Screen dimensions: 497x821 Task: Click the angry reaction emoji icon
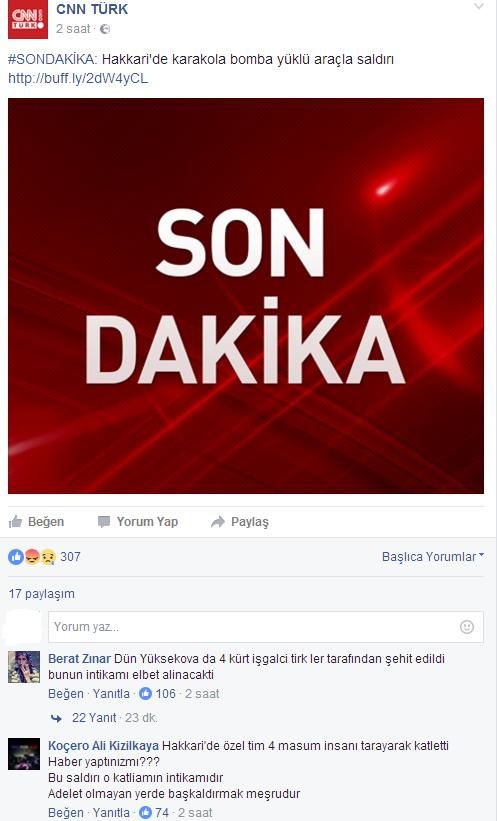coord(32,557)
